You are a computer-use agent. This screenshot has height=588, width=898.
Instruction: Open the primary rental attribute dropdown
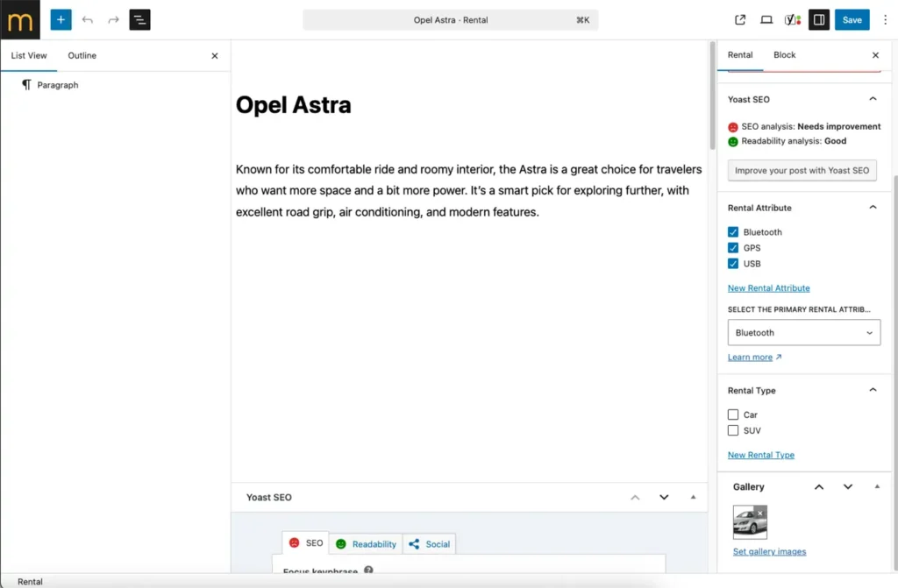[803, 333]
